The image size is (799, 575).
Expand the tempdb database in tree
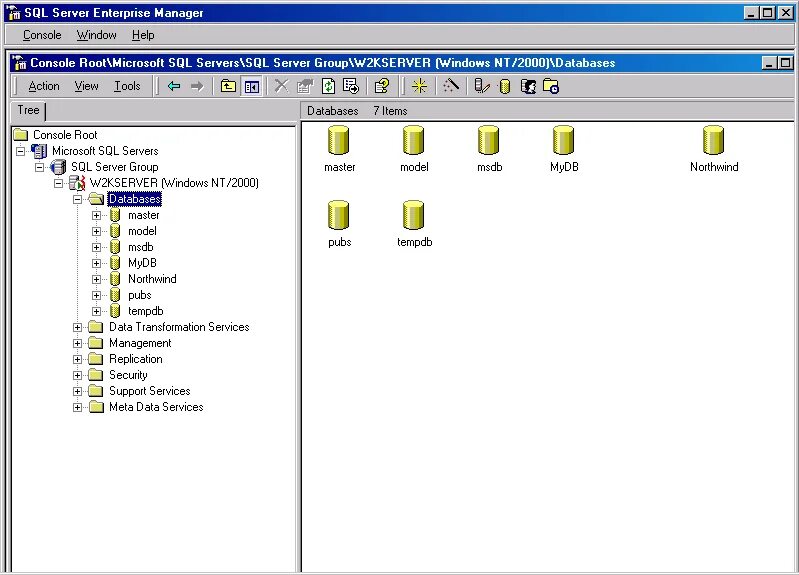point(96,311)
